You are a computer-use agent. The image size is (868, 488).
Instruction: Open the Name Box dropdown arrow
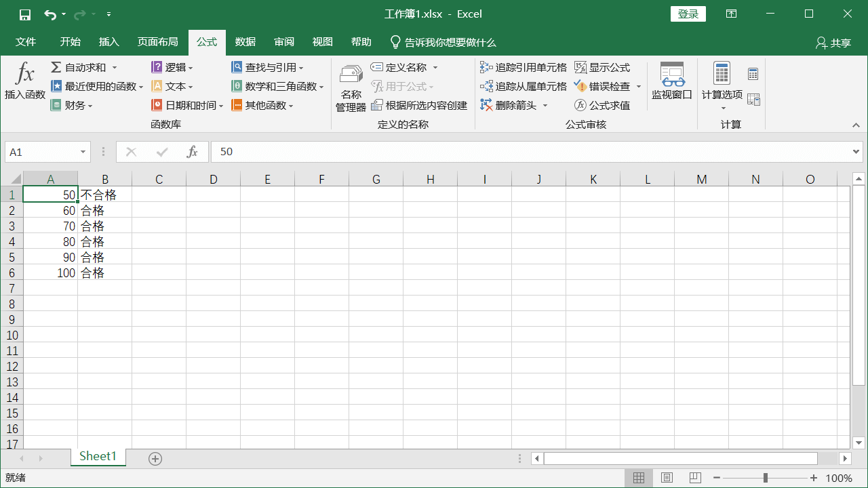pos(83,152)
